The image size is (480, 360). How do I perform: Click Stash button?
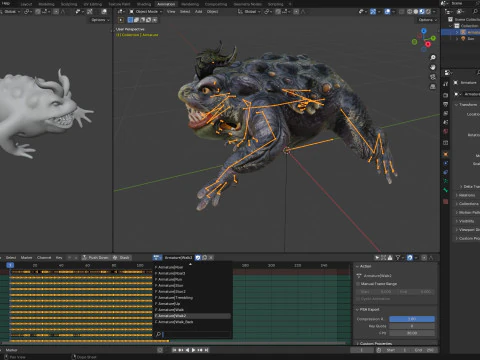pyautogui.click(x=122, y=257)
